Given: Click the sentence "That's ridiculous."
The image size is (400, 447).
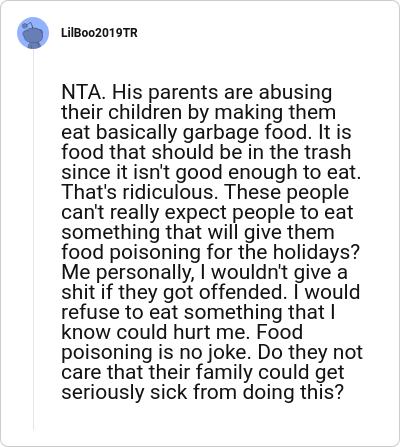Looking at the screenshot, I should pos(140,192).
